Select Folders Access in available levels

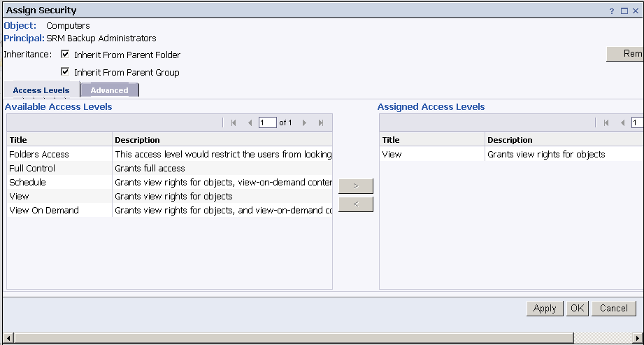(x=170, y=154)
